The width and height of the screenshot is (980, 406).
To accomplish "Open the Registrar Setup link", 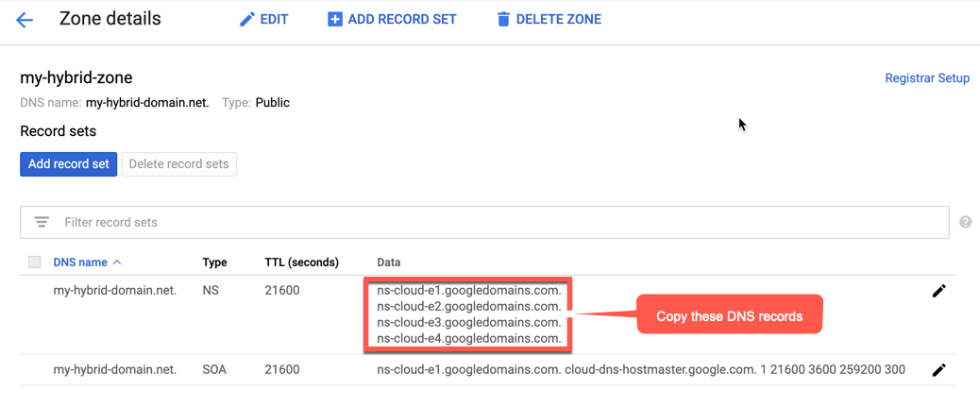I will 926,78.
